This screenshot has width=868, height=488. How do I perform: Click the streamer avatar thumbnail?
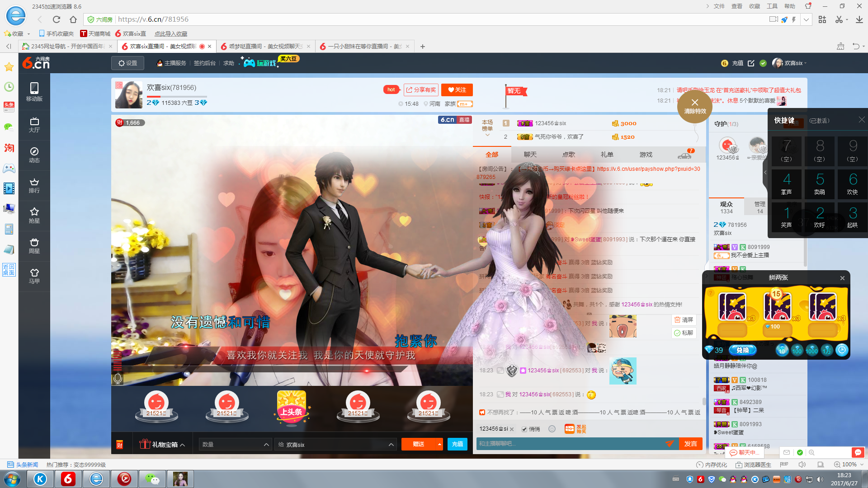point(129,95)
